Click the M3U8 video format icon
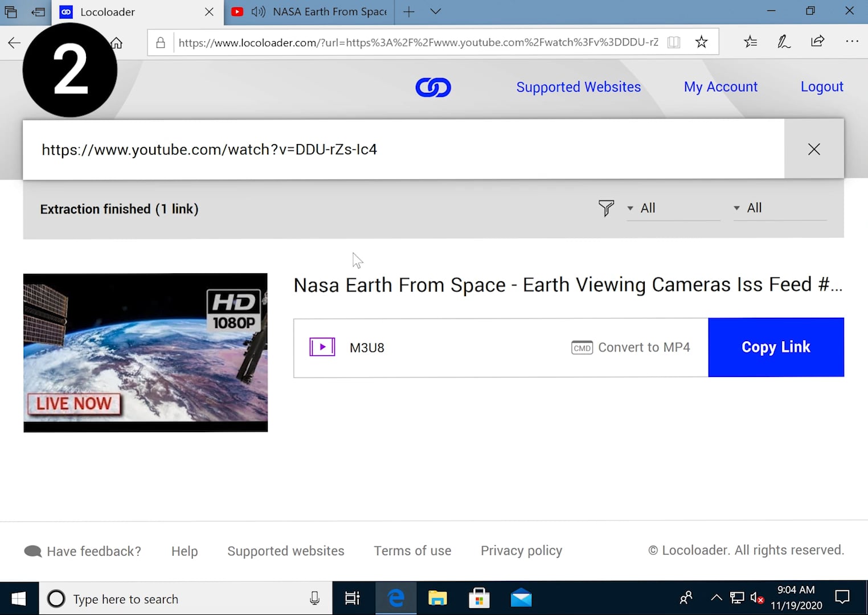This screenshot has height=615, width=868. 322,347
